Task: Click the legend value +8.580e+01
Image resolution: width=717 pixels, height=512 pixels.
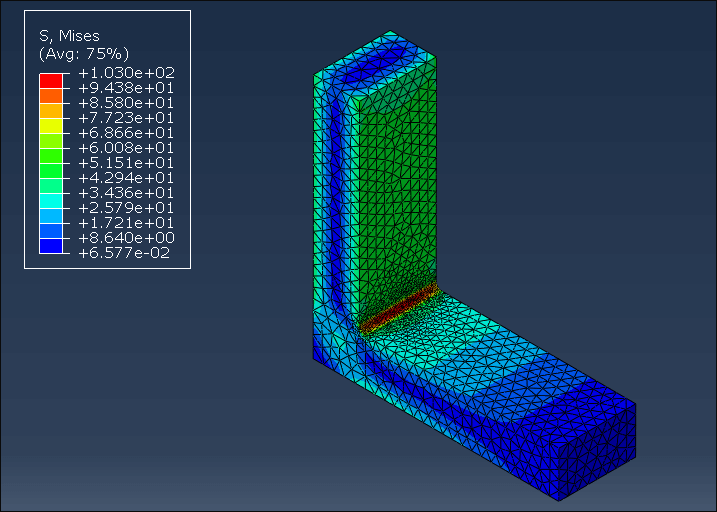Action: [x=127, y=103]
